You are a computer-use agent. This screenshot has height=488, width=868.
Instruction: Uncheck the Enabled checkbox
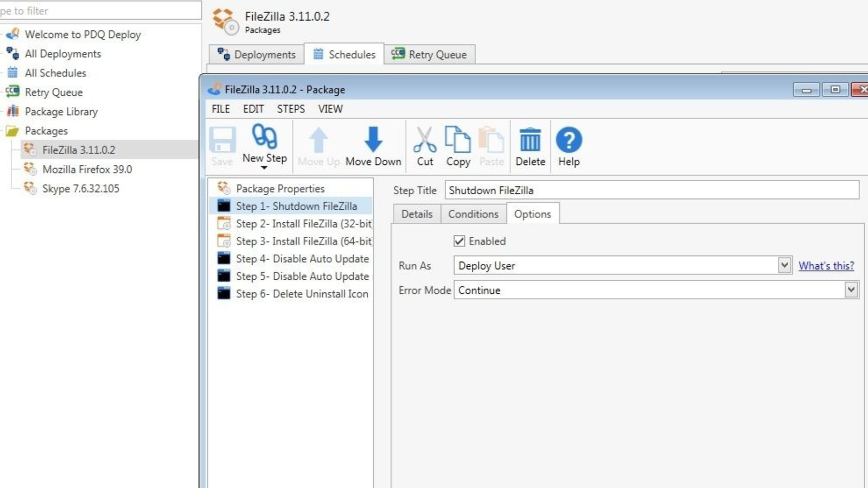(x=459, y=241)
